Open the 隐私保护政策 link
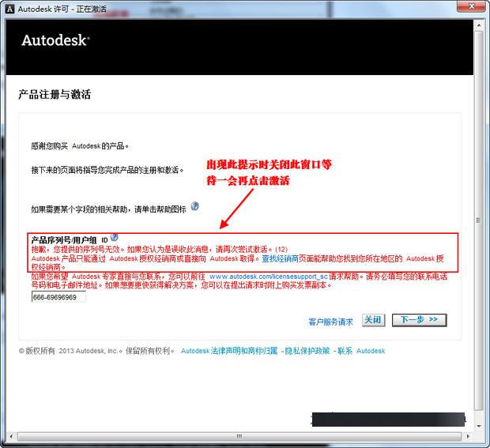Viewport: 490px width, 448px height. 307,351
